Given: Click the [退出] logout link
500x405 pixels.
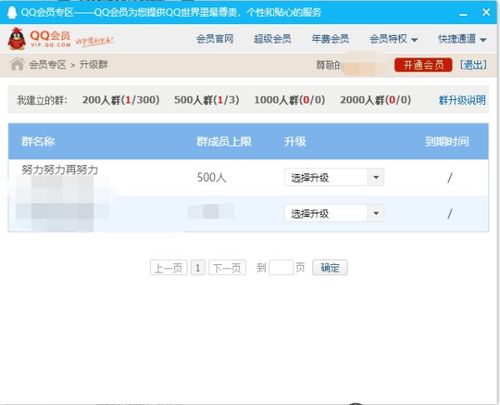Looking at the screenshot, I should pyautogui.click(x=473, y=65).
